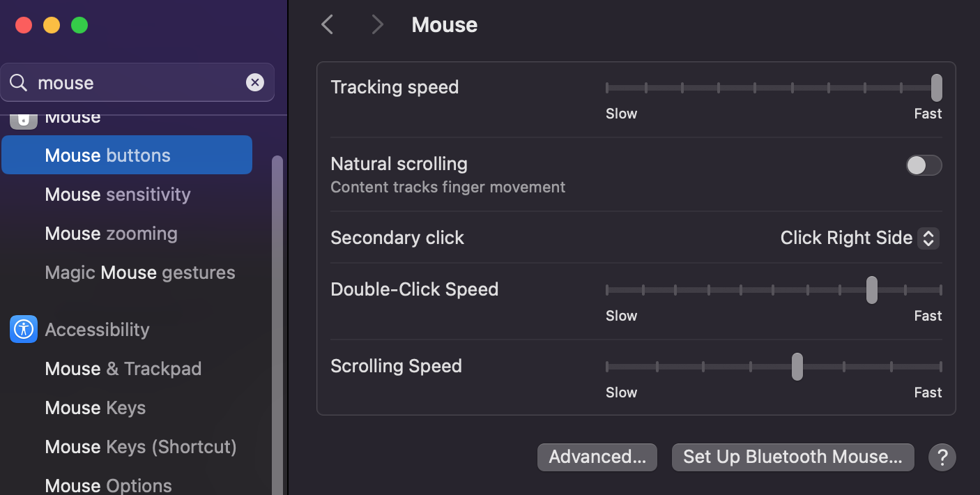Open help with the question mark button
The width and height of the screenshot is (980, 495).
click(x=942, y=457)
